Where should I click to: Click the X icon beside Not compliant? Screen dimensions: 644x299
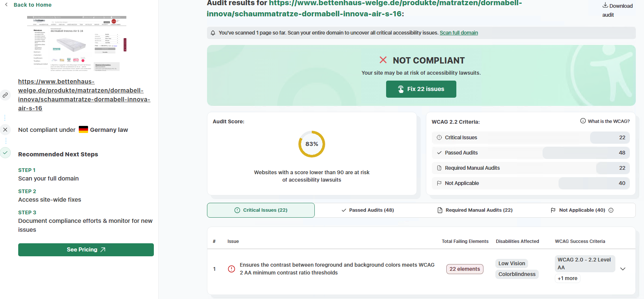tap(5, 130)
